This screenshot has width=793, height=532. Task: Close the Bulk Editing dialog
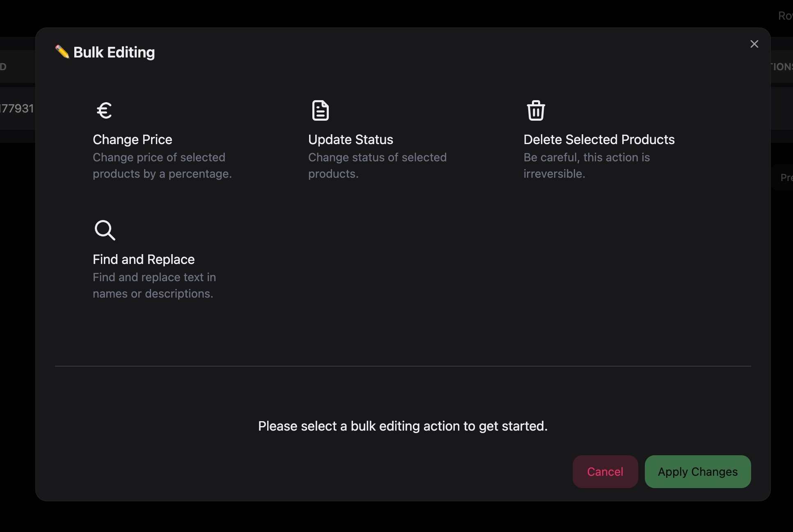pos(754,44)
